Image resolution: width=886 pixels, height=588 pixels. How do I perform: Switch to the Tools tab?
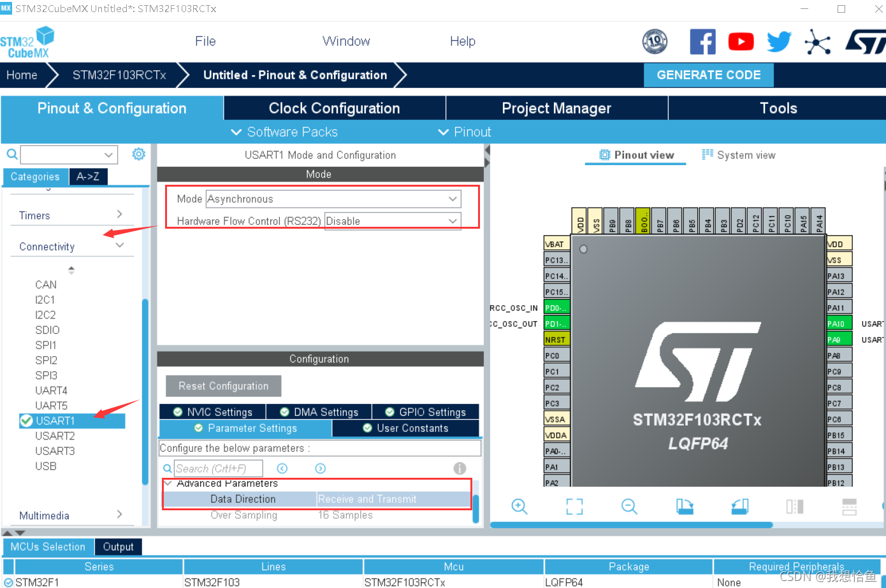click(x=778, y=108)
